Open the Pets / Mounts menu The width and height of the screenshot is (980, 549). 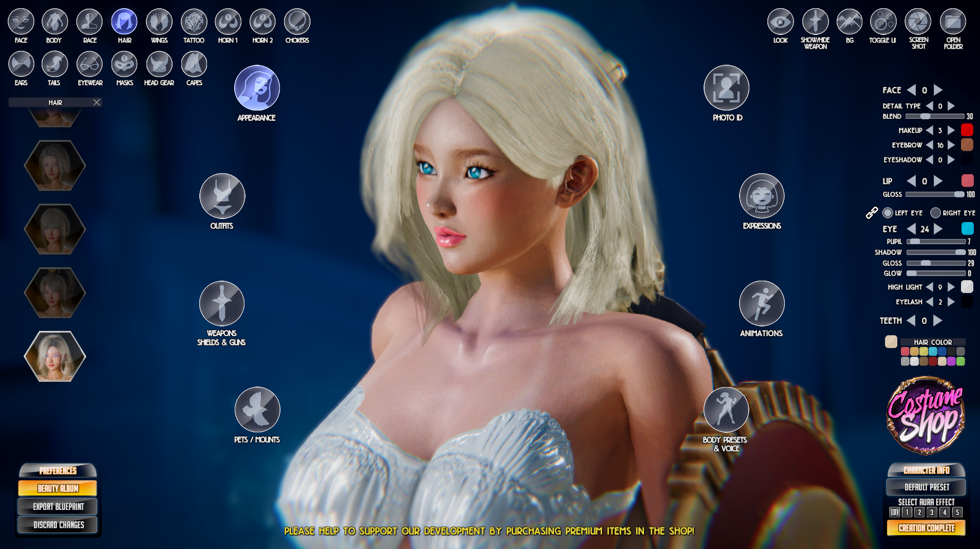click(x=257, y=410)
